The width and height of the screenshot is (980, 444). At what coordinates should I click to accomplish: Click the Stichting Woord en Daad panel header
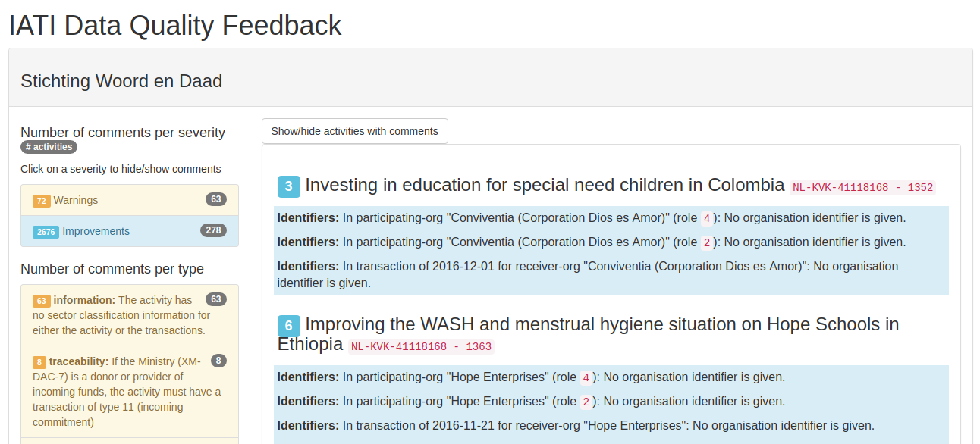490,81
